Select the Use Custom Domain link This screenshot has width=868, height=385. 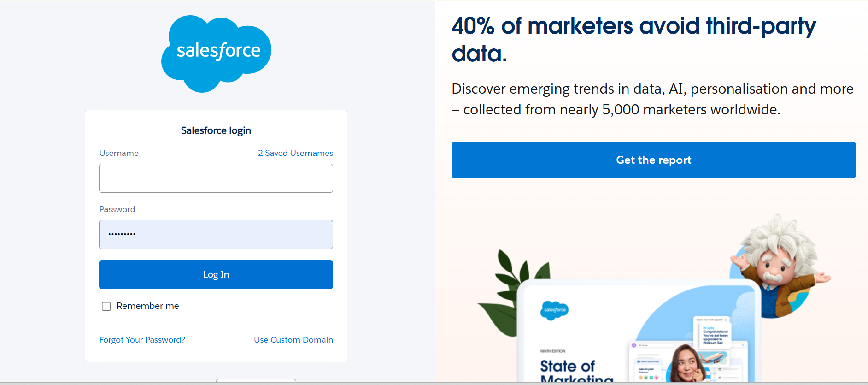tap(293, 340)
